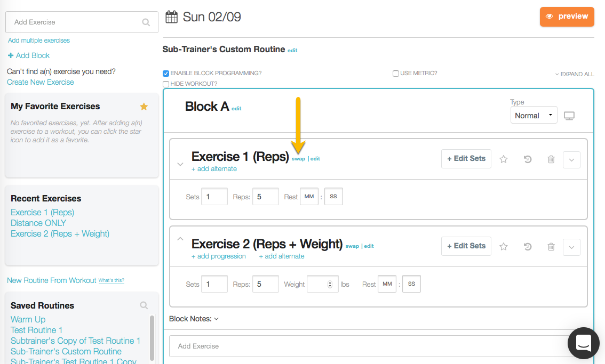Click history icon for Exercise 2
The height and width of the screenshot is (364, 605).
coord(528,246)
